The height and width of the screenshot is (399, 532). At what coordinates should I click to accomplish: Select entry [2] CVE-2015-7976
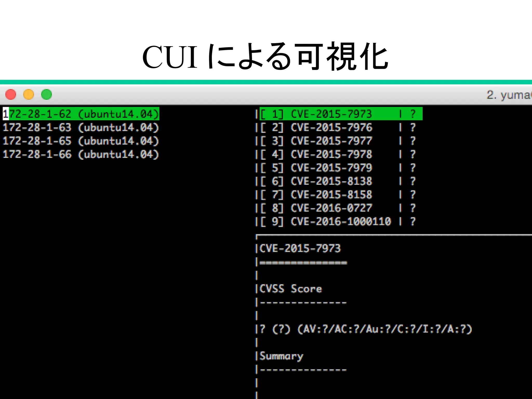(338, 127)
